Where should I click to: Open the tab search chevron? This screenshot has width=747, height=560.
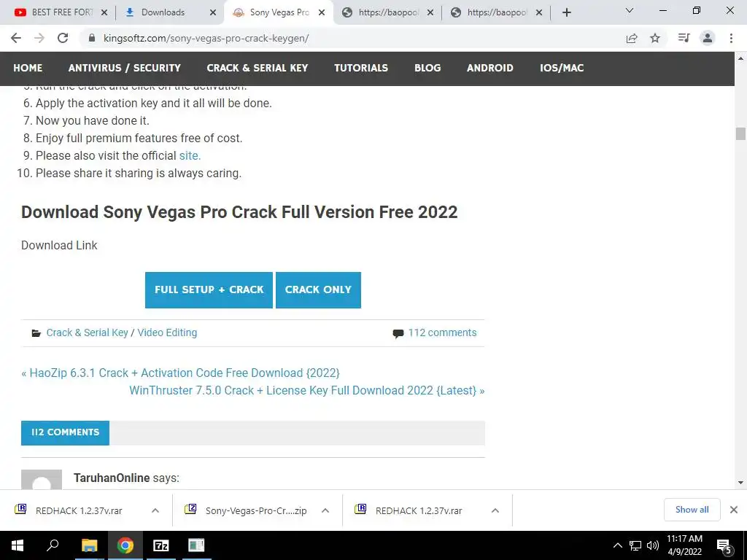tap(630, 10)
